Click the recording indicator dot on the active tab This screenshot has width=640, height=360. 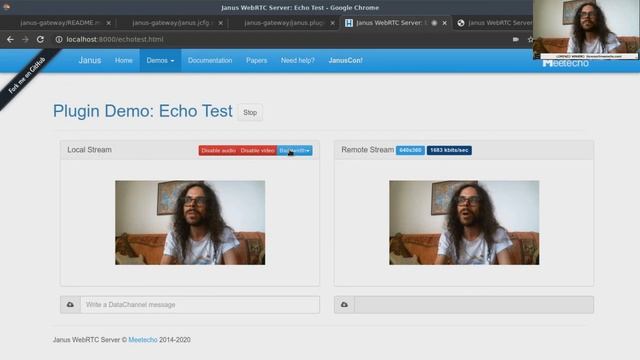coord(434,23)
